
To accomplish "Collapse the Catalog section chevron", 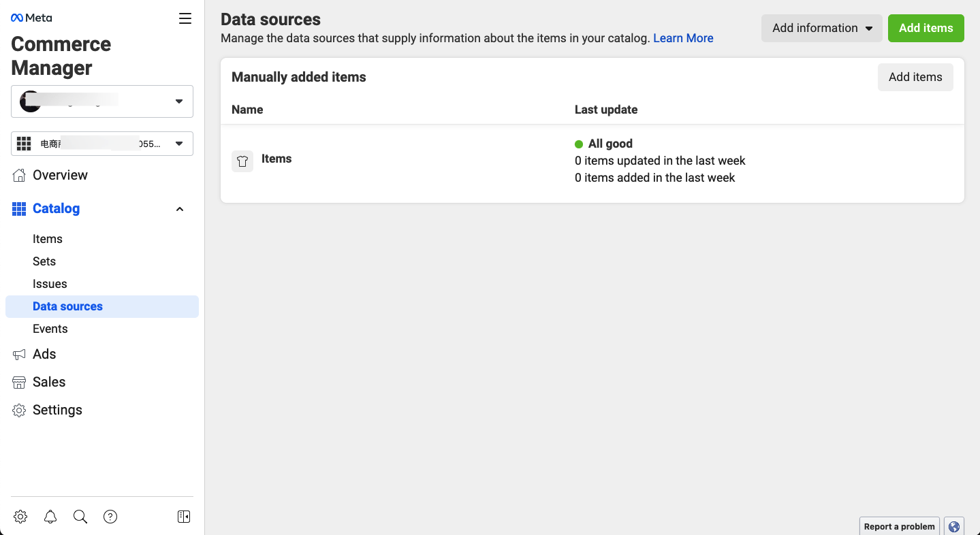I will click(x=180, y=209).
